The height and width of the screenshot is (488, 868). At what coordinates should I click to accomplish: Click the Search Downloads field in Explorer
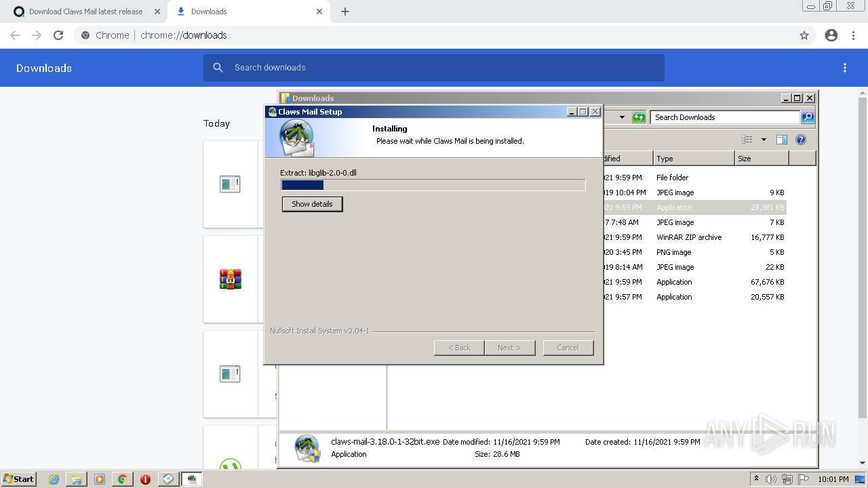click(724, 117)
